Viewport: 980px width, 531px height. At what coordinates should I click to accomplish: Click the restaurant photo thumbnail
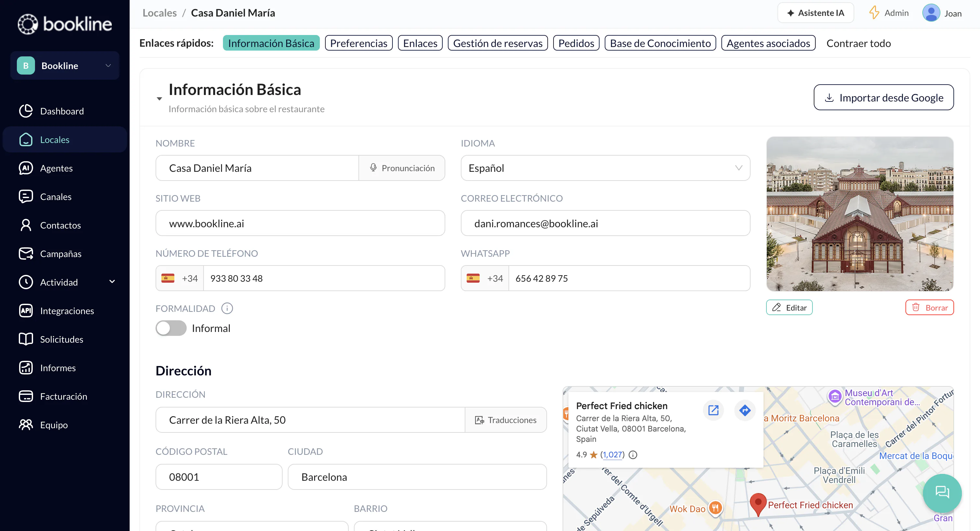coord(860,214)
